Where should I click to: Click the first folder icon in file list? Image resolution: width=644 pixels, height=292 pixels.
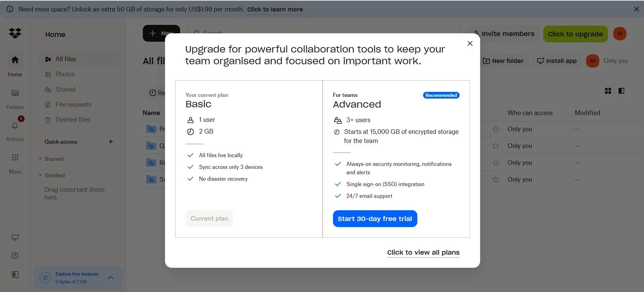(151, 129)
